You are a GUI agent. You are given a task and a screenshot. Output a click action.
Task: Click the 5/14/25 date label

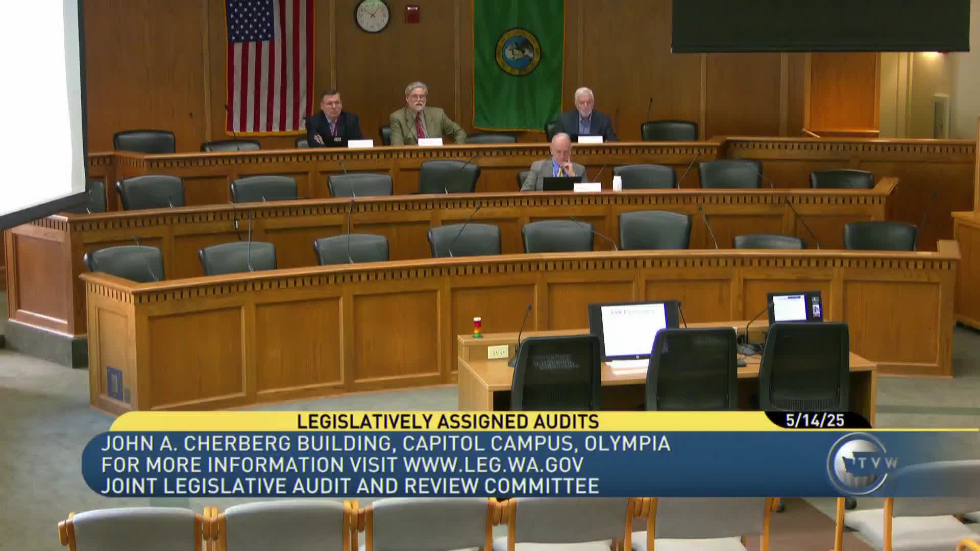815,421
